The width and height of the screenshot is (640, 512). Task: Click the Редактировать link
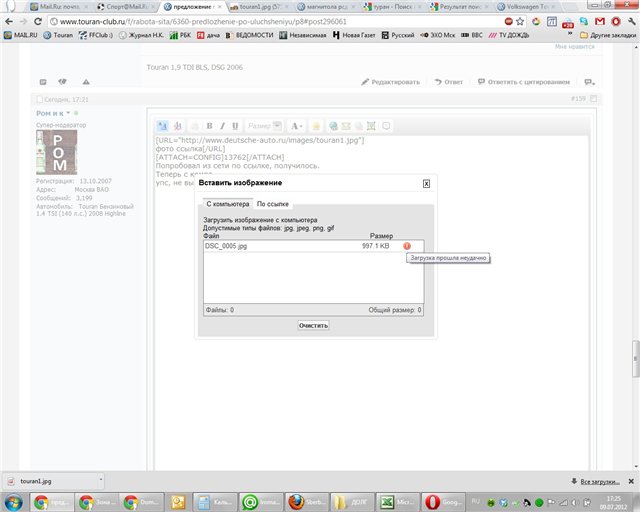click(391, 82)
